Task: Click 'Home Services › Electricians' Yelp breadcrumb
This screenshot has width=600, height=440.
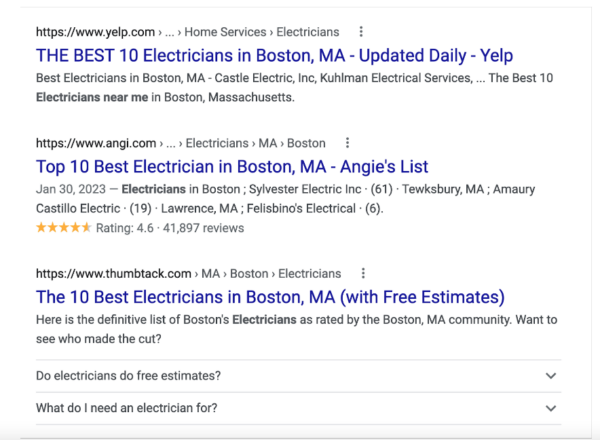Action: click(262, 32)
